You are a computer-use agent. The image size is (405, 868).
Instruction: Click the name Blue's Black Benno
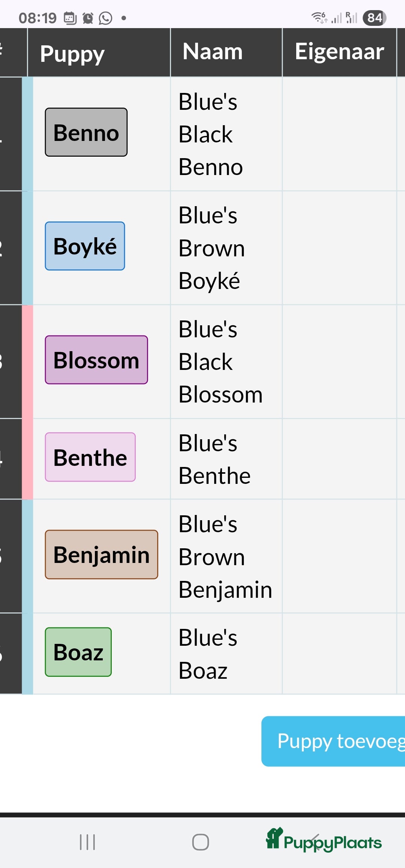[x=211, y=134]
